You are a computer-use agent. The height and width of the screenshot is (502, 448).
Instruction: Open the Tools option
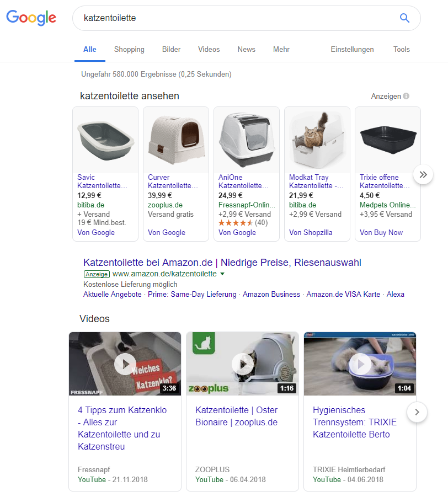click(402, 49)
